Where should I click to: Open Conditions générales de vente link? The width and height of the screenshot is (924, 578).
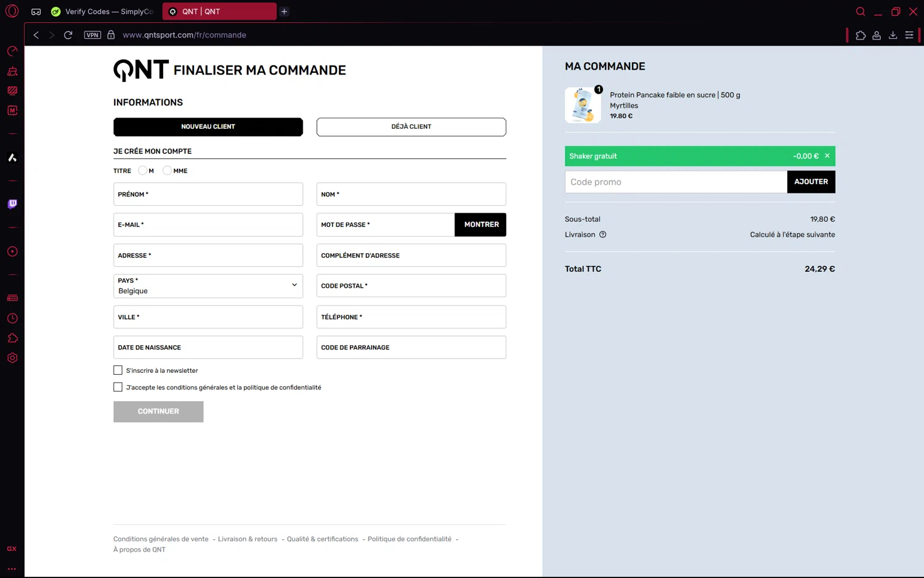coord(161,539)
